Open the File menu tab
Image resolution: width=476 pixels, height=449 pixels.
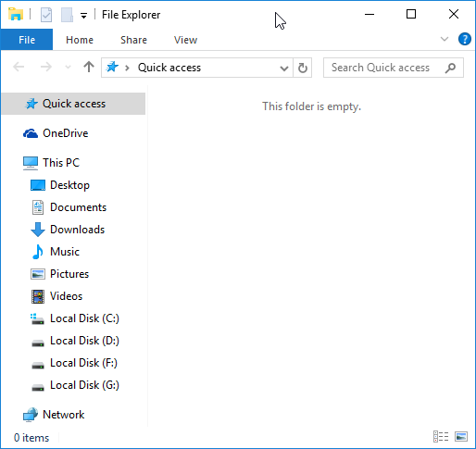(x=27, y=40)
